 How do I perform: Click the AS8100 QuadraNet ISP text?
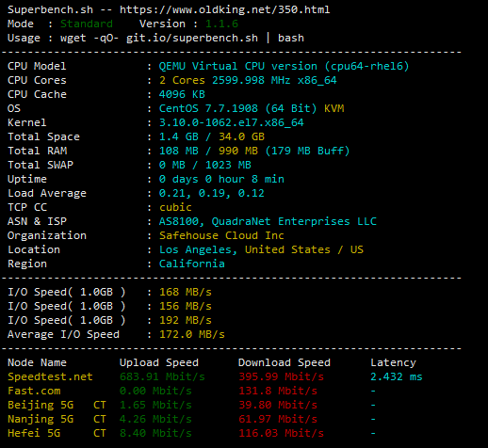click(x=268, y=221)
